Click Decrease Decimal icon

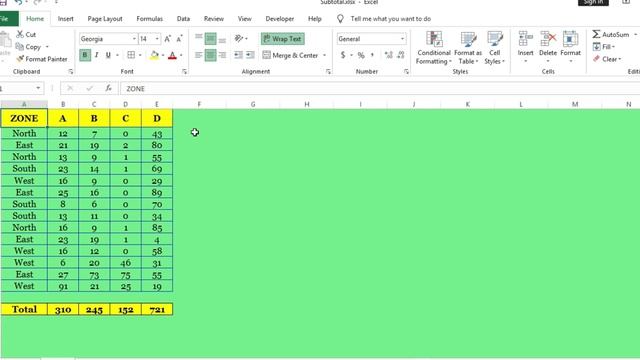point(401,55)
